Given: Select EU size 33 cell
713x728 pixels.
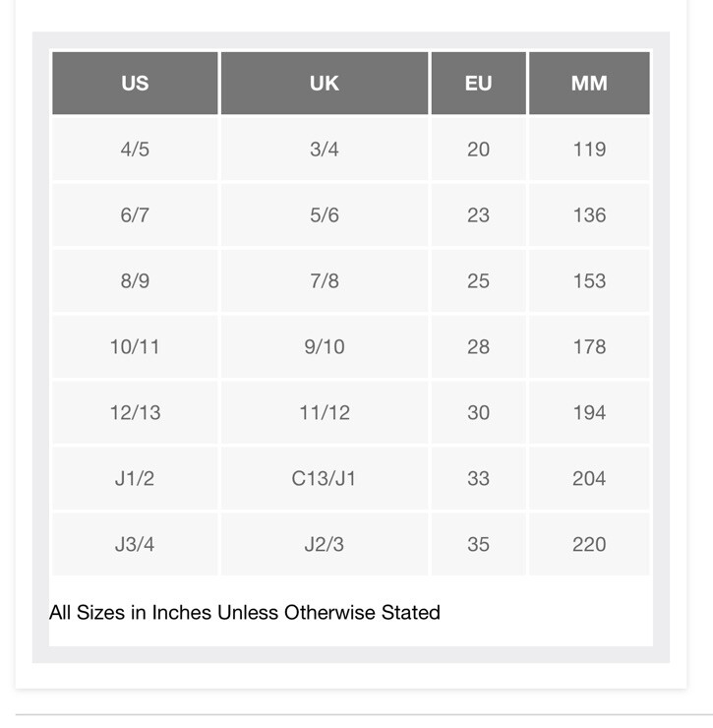Looking at the screenshot, I should click(479, 478).
